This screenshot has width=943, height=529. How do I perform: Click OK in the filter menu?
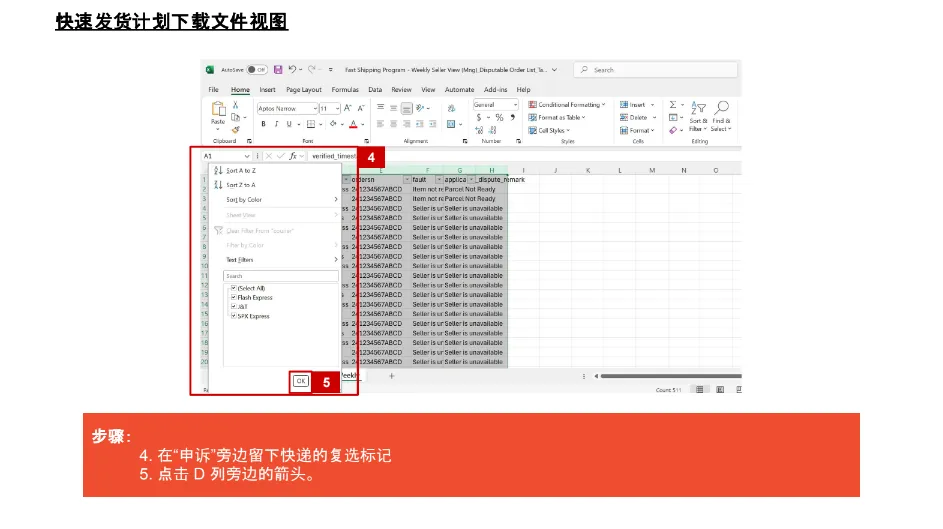(x=301, y=381)
